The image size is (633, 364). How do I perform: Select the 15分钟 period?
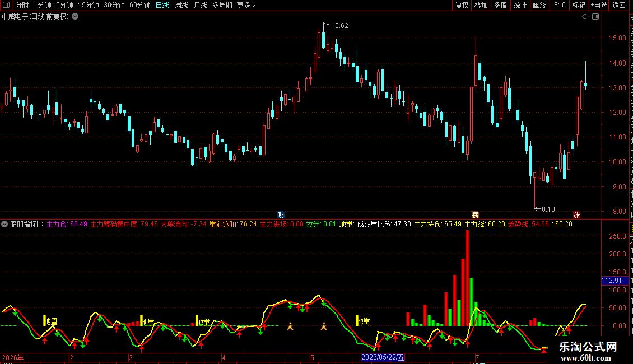tap(88, 5)
